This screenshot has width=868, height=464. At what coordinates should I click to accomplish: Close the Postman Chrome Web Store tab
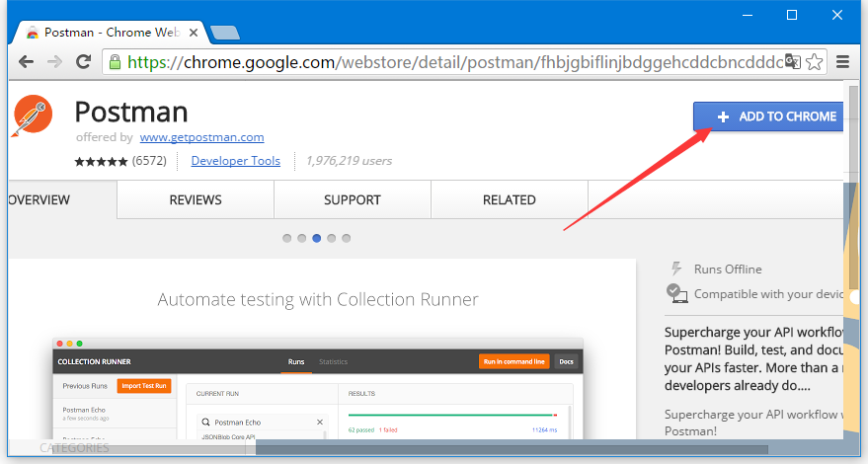click(194, 33)
